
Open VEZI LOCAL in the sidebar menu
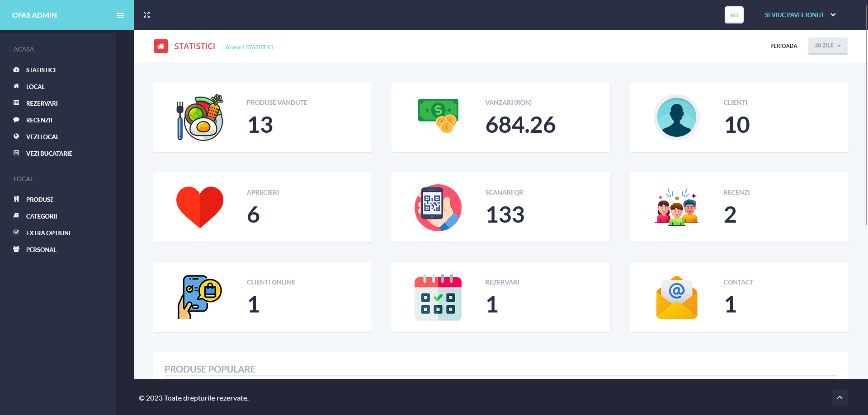(42, 137)
